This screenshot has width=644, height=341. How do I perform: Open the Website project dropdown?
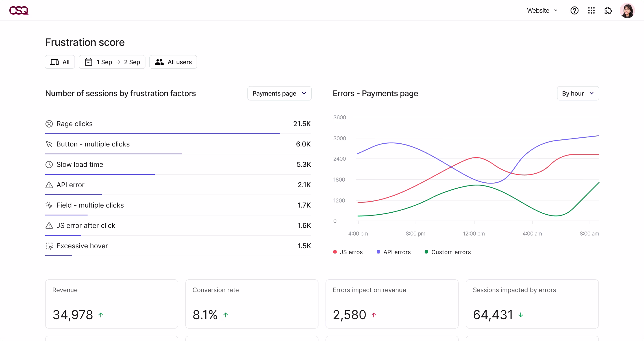542,10
